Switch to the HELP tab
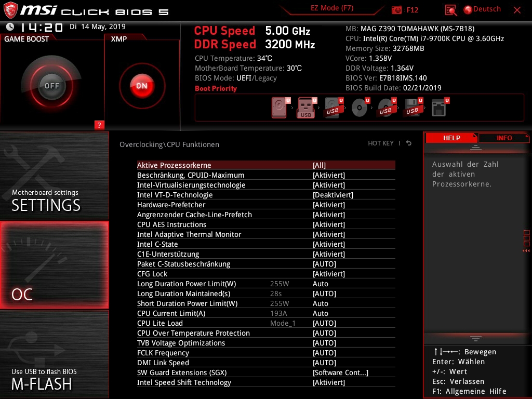 coord(451,138)
